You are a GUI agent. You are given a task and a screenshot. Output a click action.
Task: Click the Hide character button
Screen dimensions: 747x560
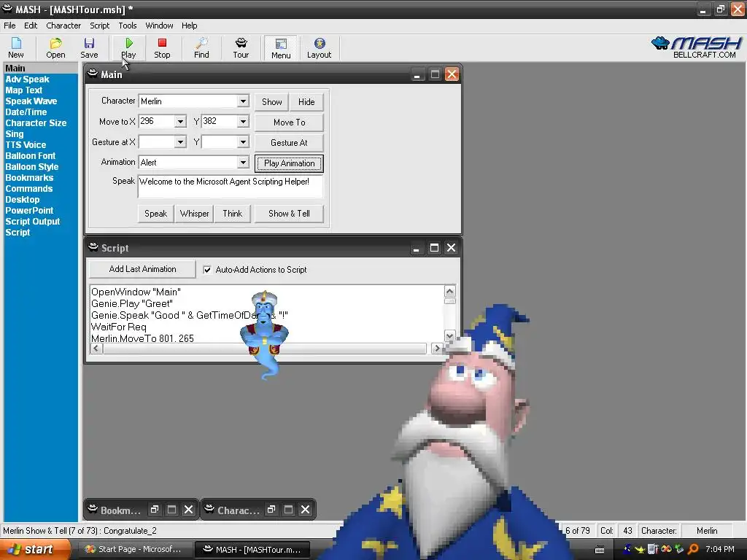pyautogui.click(x=306, y=102)
